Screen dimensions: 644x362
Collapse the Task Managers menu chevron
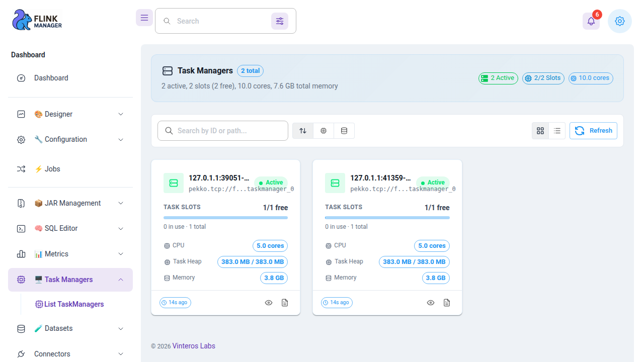point(121,280)
